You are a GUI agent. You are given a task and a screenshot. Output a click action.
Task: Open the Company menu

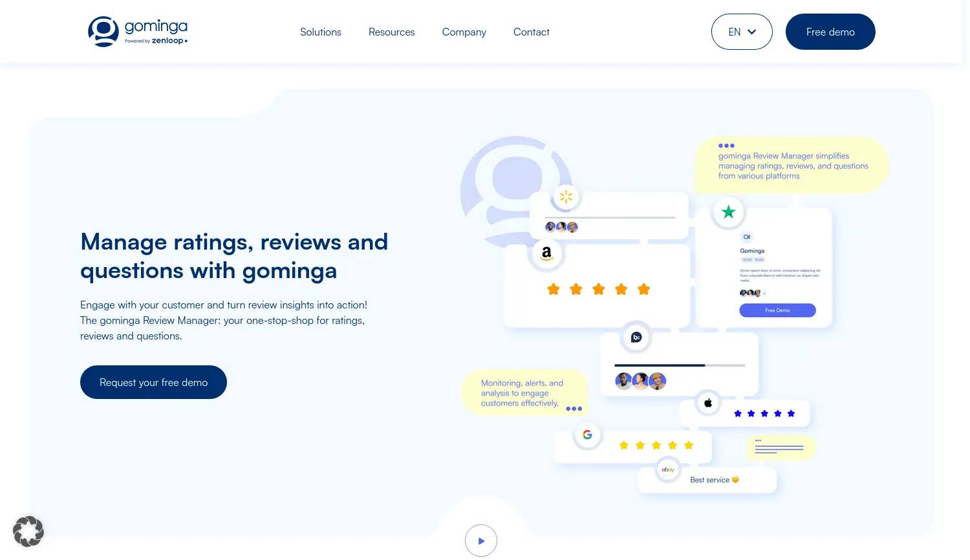coord(464,32)
